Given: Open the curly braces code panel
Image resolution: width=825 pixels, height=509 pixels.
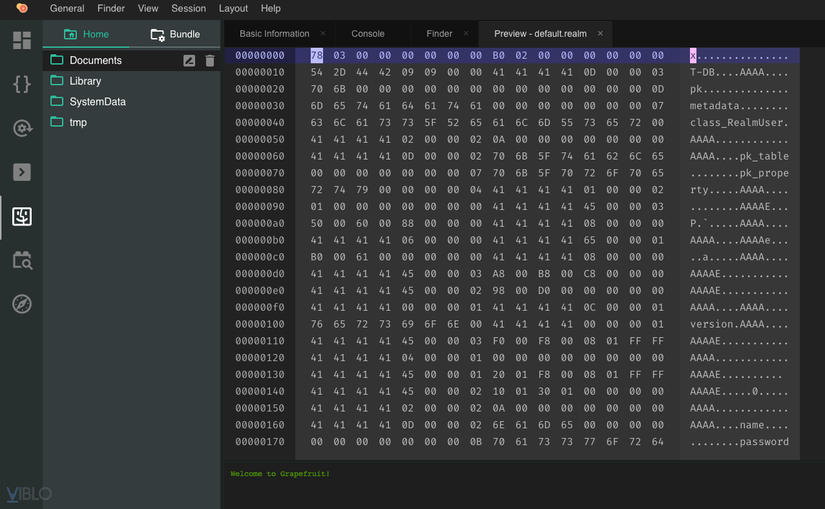Looking at the screenshot, I should coord(21,84).
